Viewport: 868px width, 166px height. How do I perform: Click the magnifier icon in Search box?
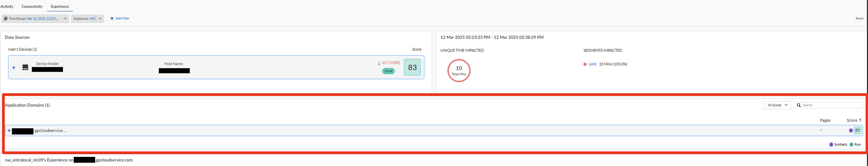[x=799, y=105]
